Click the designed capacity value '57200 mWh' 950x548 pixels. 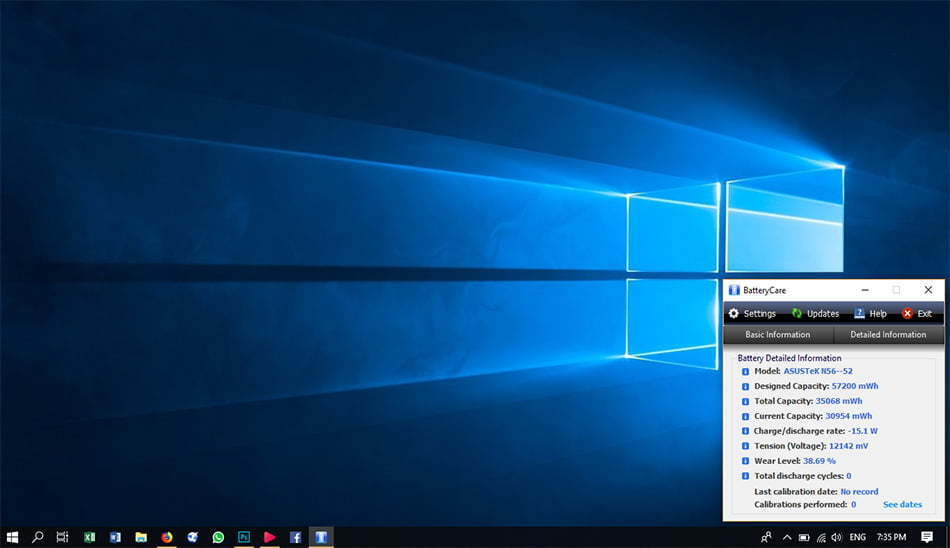click(x=855, y=386)
